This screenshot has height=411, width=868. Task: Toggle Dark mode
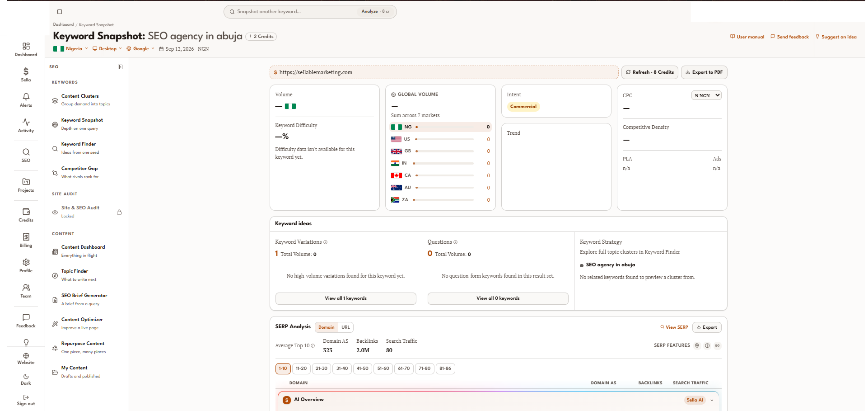[26, 379]
